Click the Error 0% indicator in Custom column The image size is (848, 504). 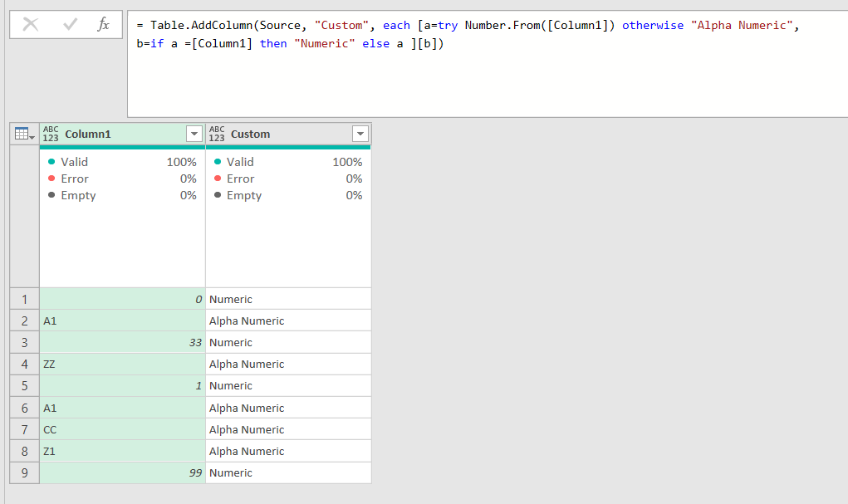tap(288, 179)
